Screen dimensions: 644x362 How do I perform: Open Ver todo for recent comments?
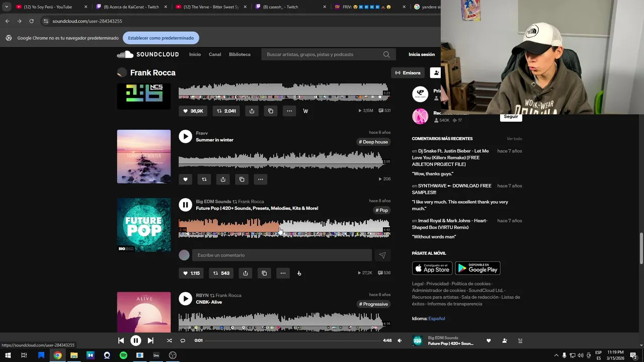click(514, 139)
